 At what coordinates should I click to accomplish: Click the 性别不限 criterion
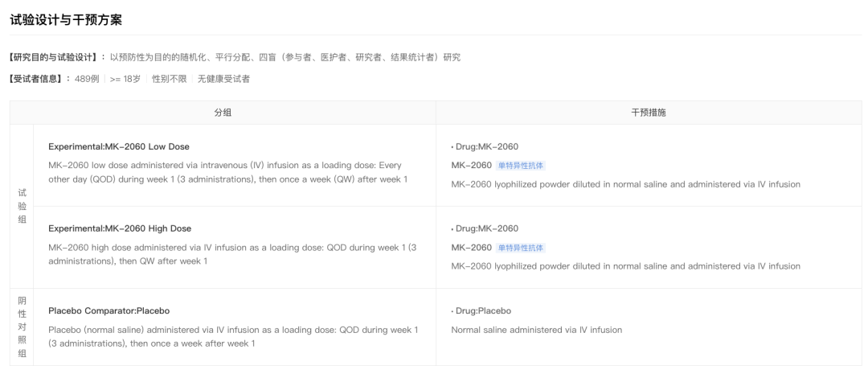coord(169,79)
